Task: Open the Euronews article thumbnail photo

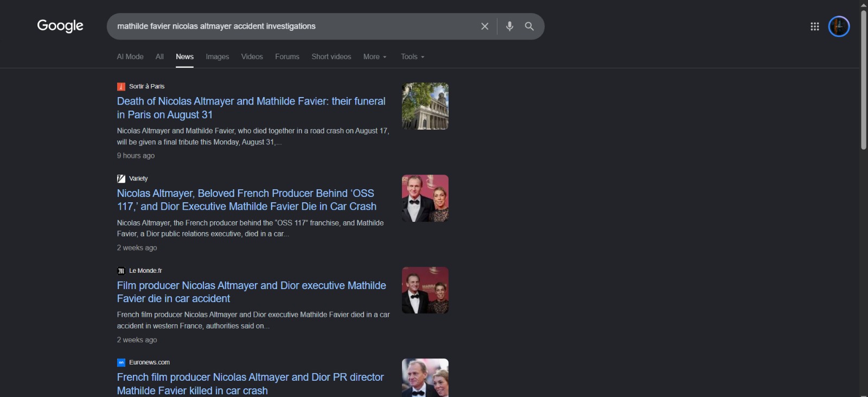Action: 425,378
